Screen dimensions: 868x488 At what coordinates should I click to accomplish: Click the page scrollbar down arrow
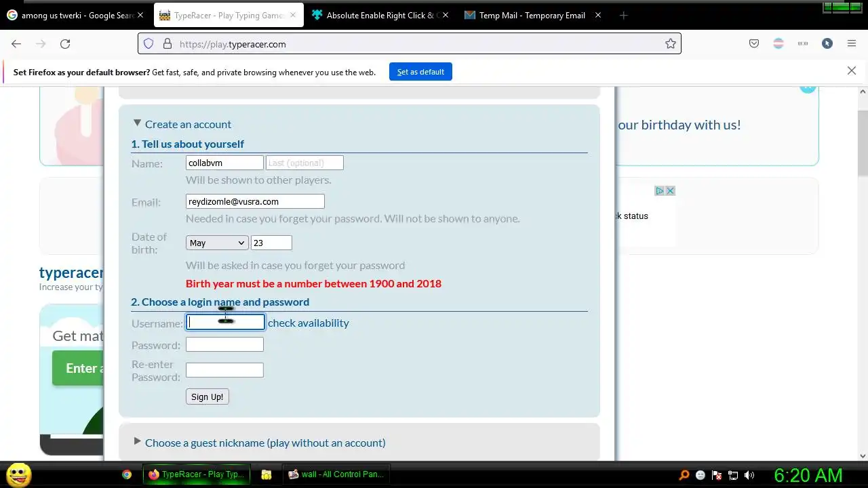pyautogui.click(x=863, y=456)
